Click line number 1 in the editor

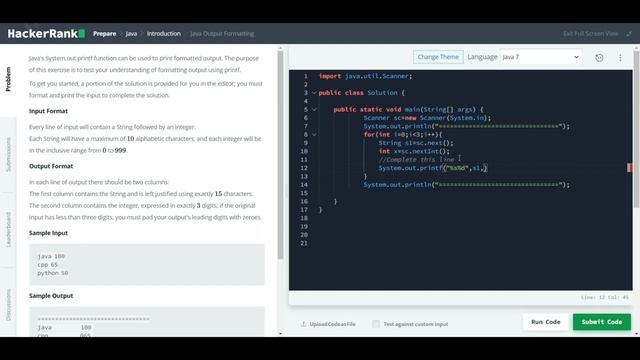point(305,76)
